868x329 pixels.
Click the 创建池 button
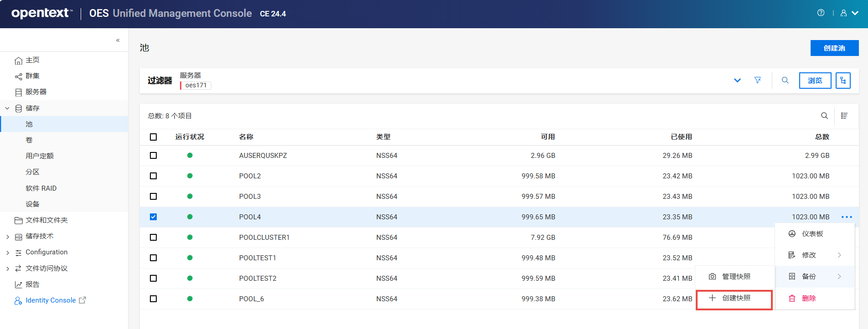[834, 48]
